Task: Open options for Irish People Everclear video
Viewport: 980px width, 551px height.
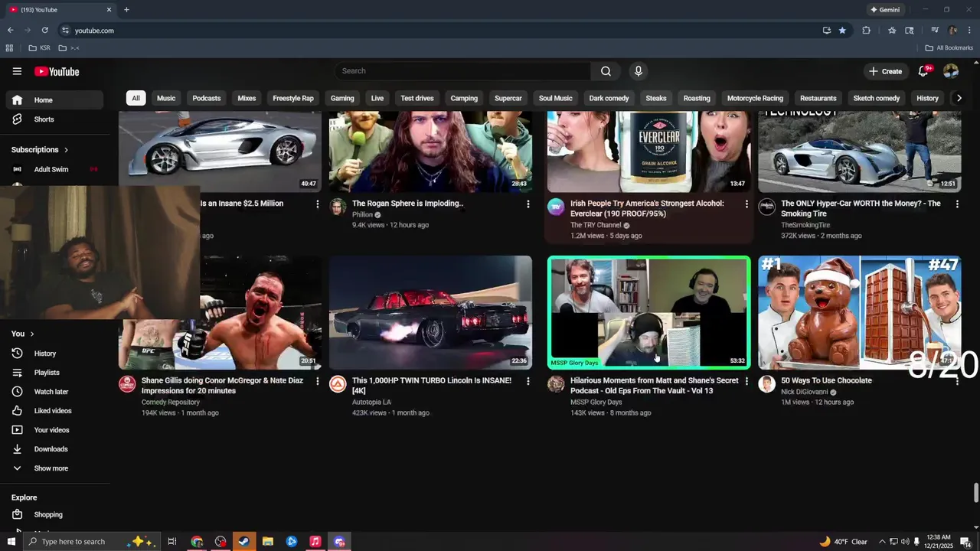Action: coord(746,204)
